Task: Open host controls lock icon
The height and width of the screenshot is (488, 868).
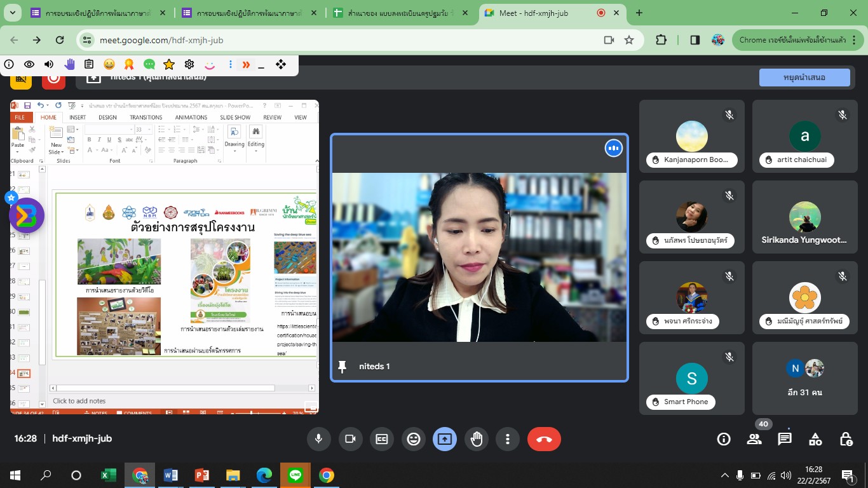Action: (x=846, y=439)
